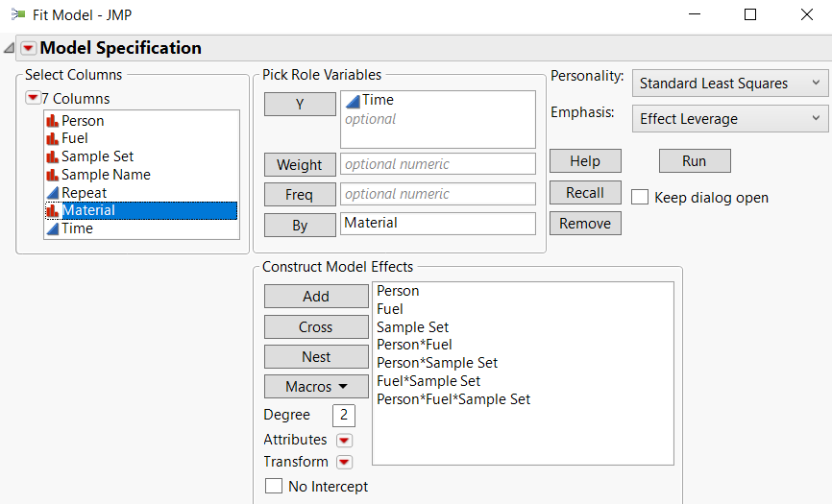Click the continuous icon beside Repeat column
This screenshot has height=504, width=832.
(x=52, y=193)
